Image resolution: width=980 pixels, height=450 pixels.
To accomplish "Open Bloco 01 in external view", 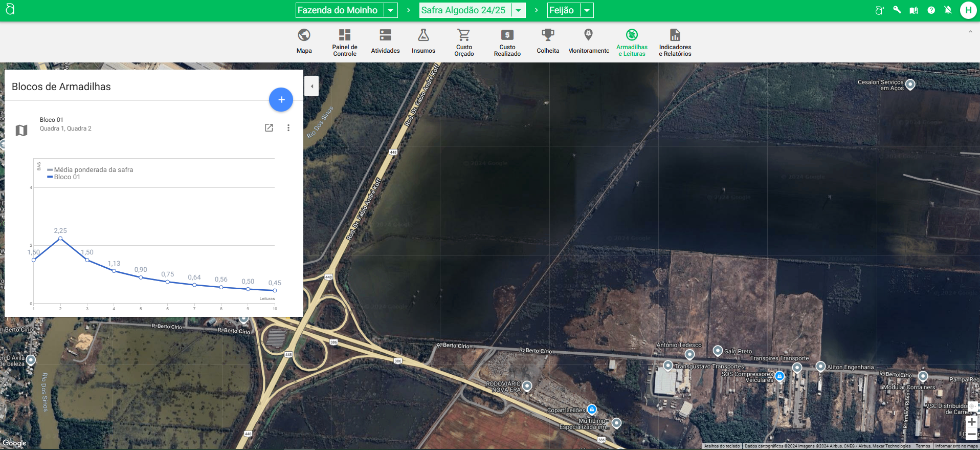I will tap(269, 128).
